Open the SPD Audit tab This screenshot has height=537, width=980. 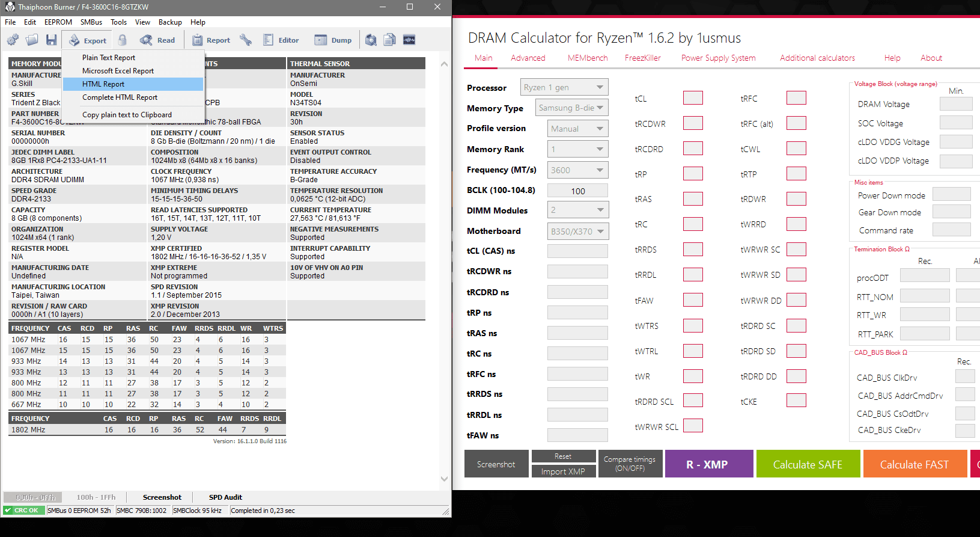225,497
